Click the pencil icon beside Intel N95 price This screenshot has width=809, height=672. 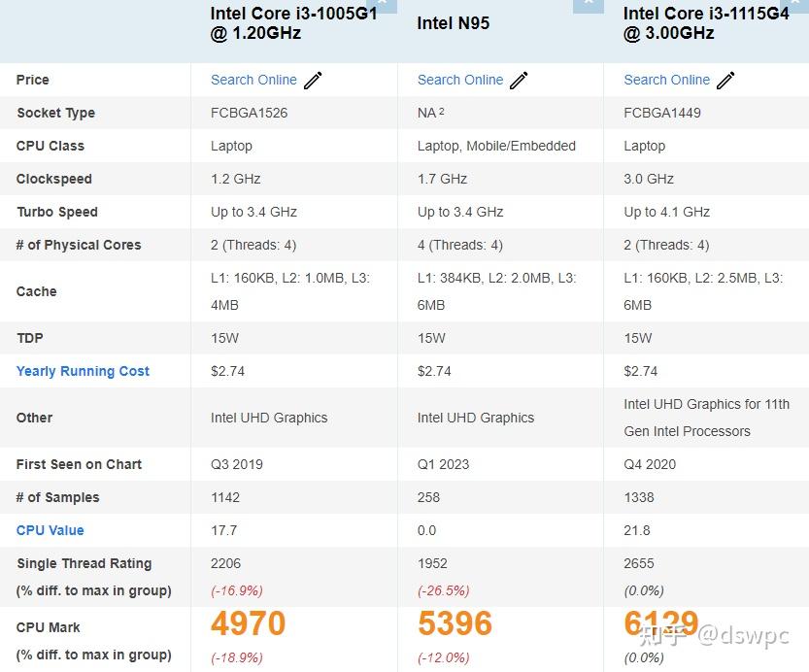coord(519,80)
